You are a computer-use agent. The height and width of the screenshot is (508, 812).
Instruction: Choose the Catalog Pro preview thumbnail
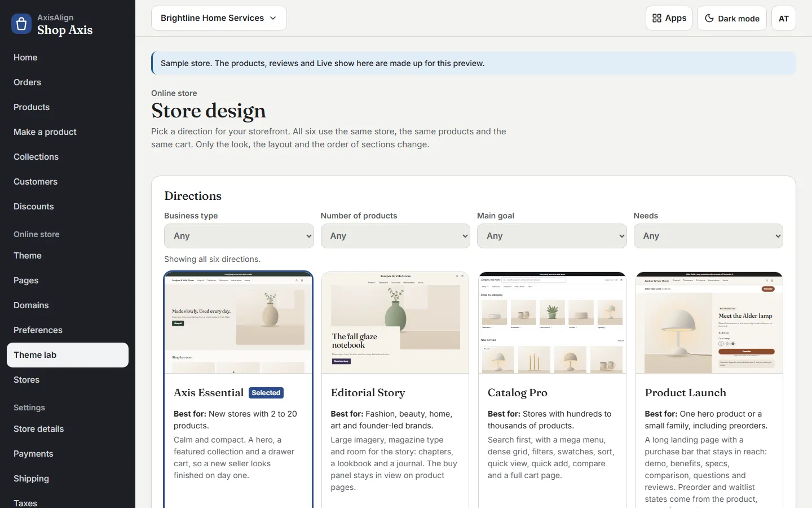[552, 323]
